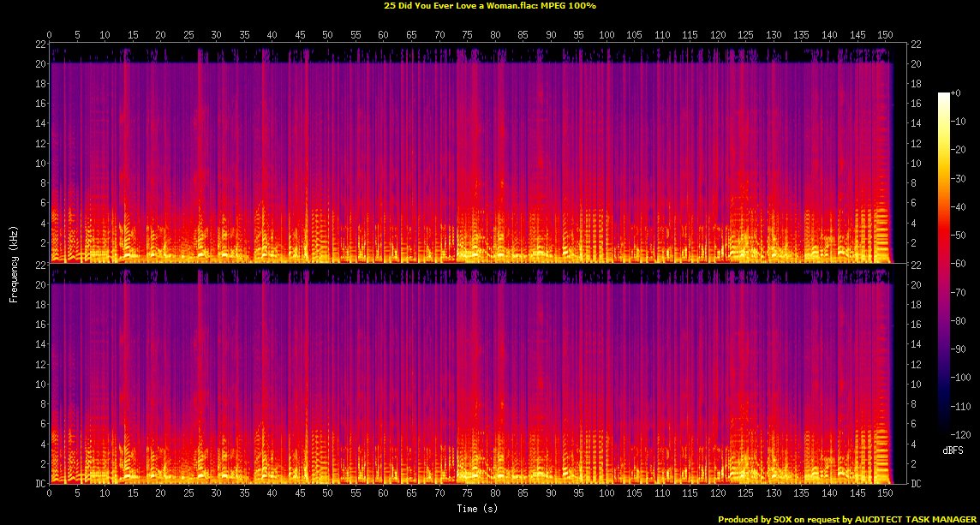This screenshot has width=980, height=525.
Task: Click the lower channel spectrogram plot
Action: [x=471, y=373]
